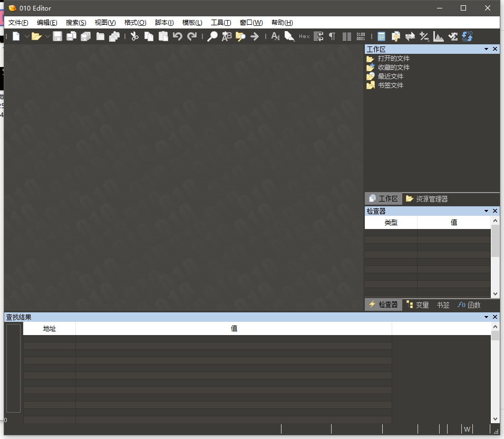The height and width of the screenshot is (439, 504).
Task: Switch to the 资源管理器 tab
Action: 427,199
